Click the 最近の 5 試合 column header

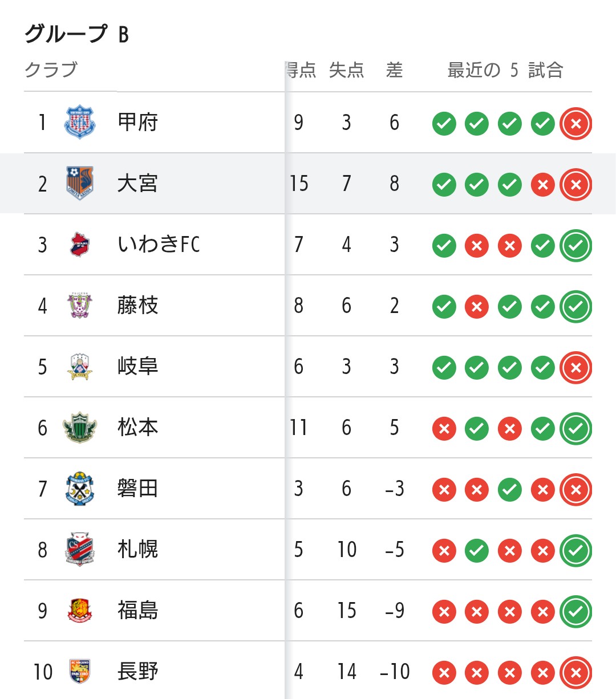pos(505,70)
